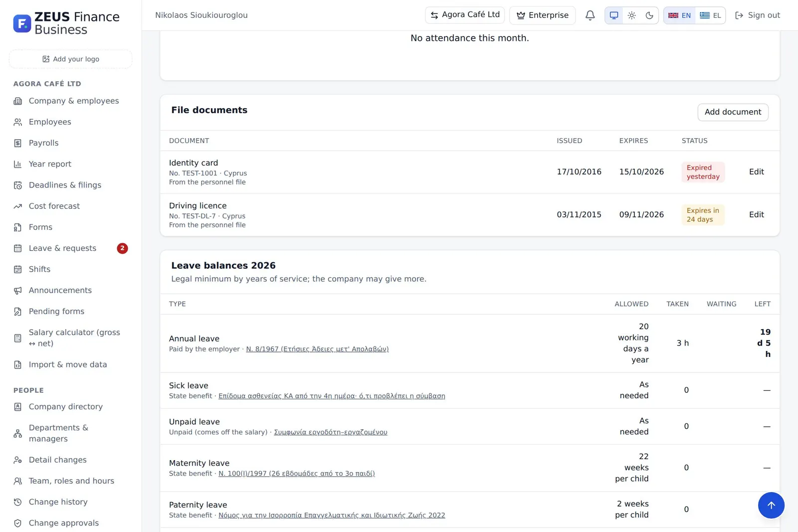Click the Add your logo box

coord(70,59)
